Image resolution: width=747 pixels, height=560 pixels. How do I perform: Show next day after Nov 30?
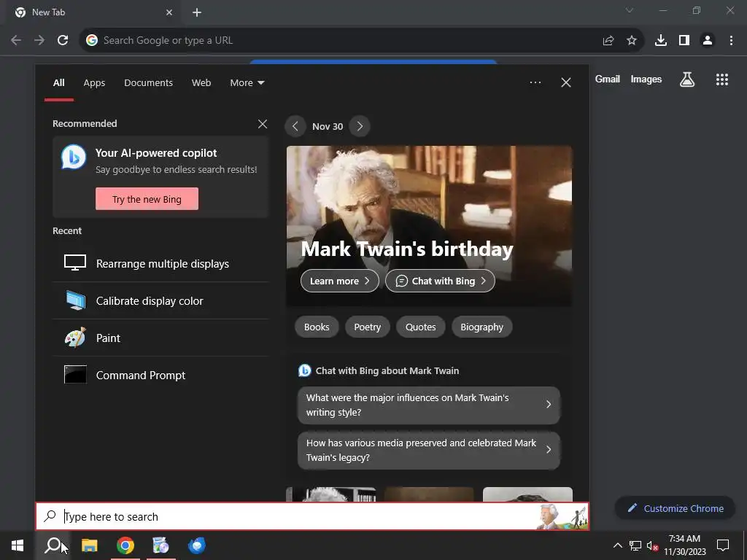tap(360, 126)
